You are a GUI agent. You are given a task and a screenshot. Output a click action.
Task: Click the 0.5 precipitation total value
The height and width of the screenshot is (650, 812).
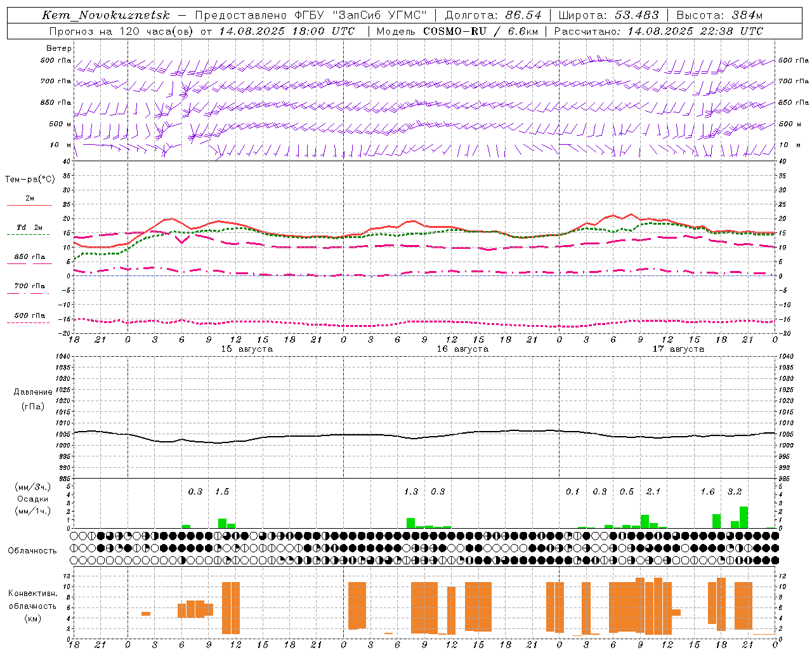coord(626,491)
